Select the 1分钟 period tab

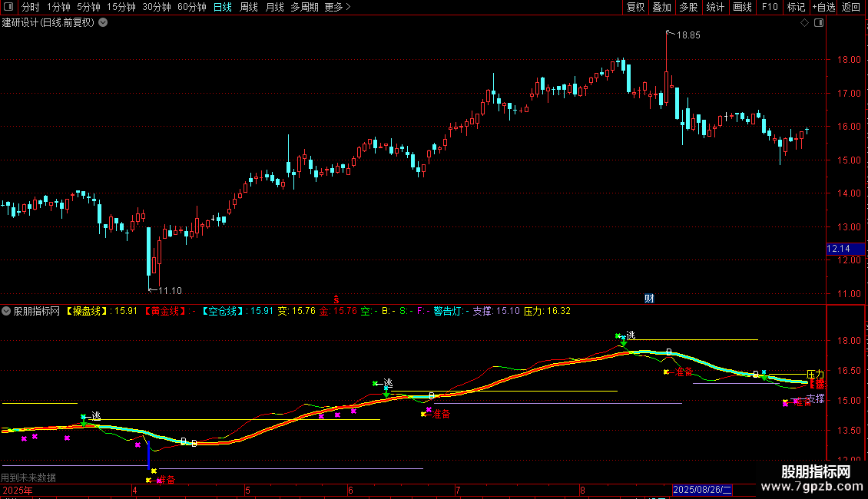pyautogui.click(x=58, y=7)
